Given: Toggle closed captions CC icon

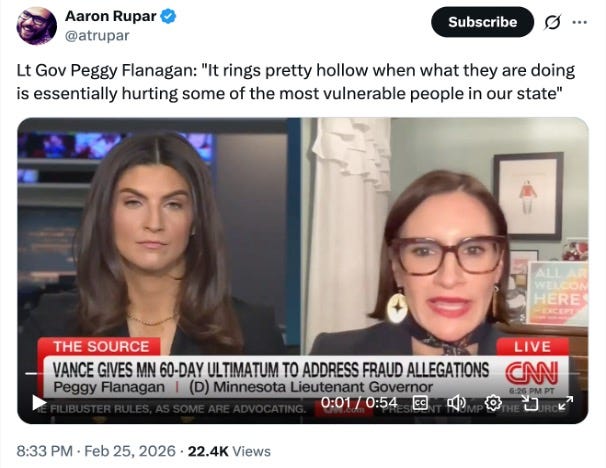Looking at the screenshot, I should (x=420, y=403).
